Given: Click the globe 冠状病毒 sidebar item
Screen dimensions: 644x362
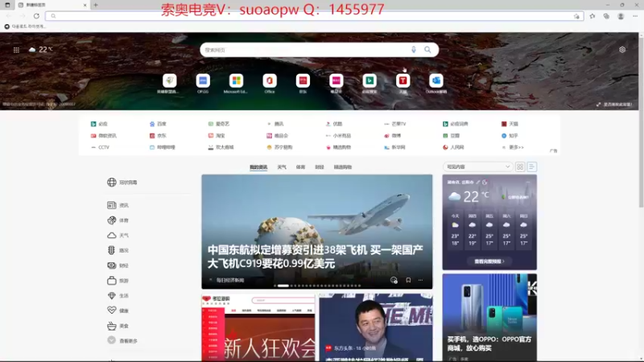Looking at the screenshot, I should click(x=122, y=183).
